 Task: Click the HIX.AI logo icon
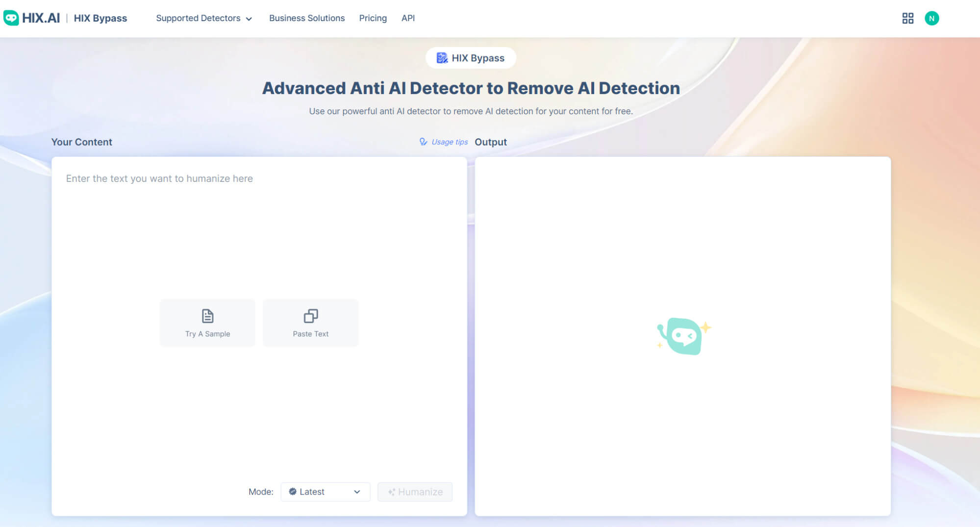11,18
